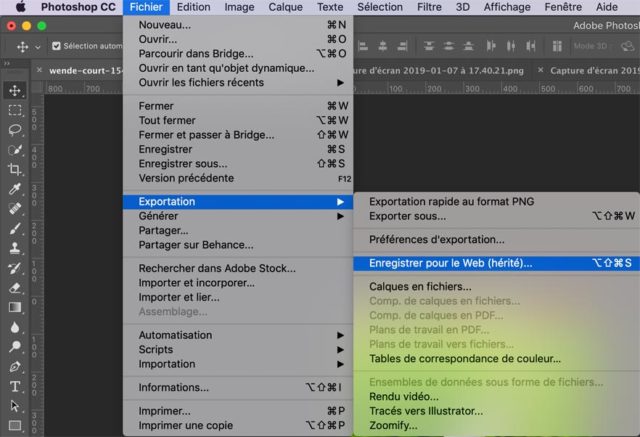Click the distribute bottom edges icon
The height and width of the screenshot is (437, 640).
(x=469, y=46)
